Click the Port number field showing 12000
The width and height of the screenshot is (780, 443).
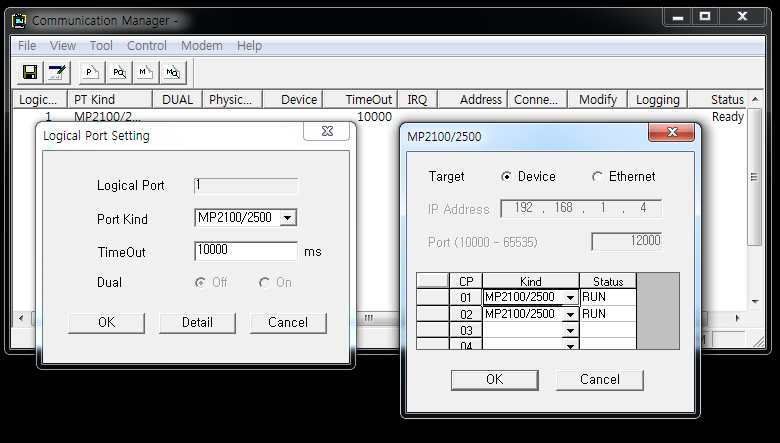pos(626,241)
